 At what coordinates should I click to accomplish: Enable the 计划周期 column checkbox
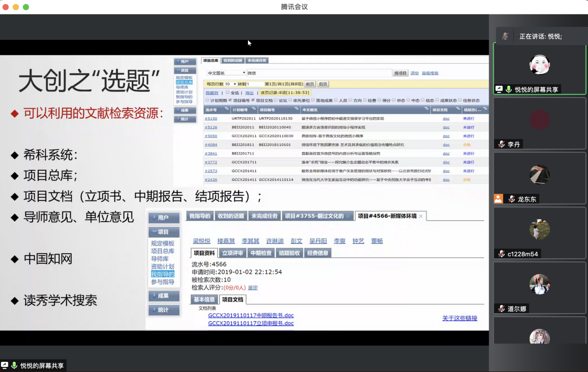point(207,100)
